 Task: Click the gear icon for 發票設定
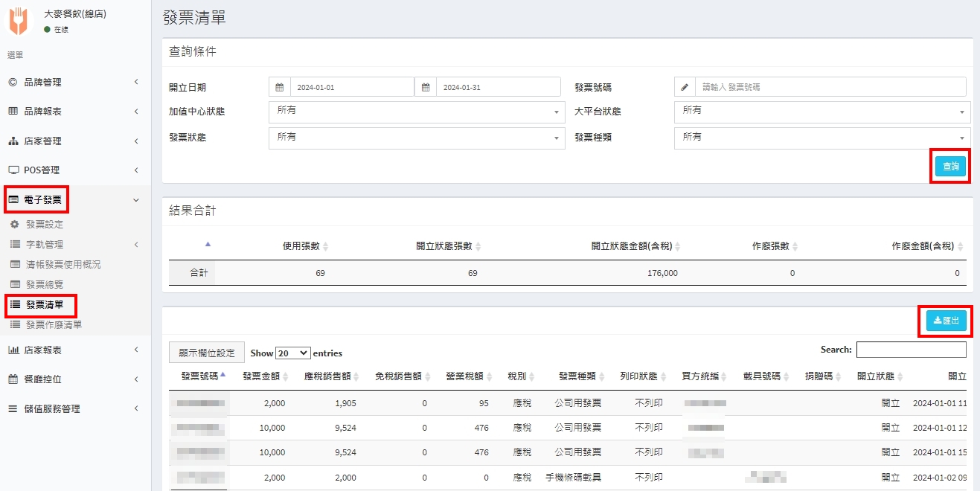pos(14,224)
